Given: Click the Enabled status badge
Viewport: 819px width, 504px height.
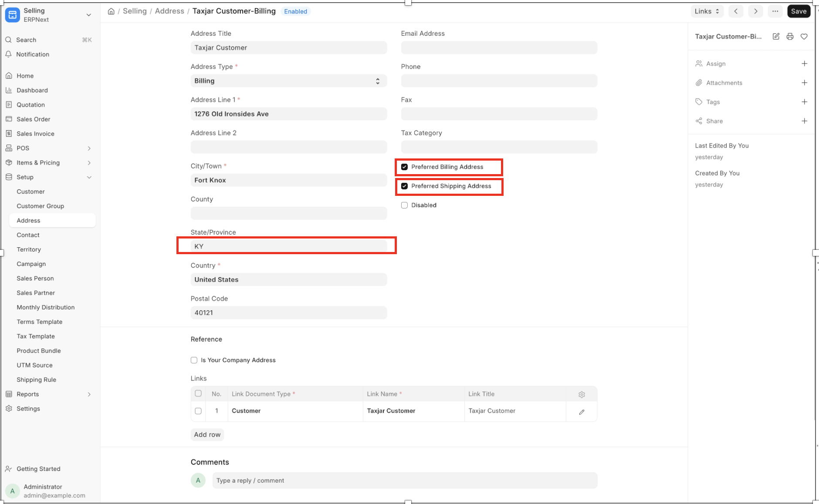Looking at the screenshot, I should (x=295, y=11).
